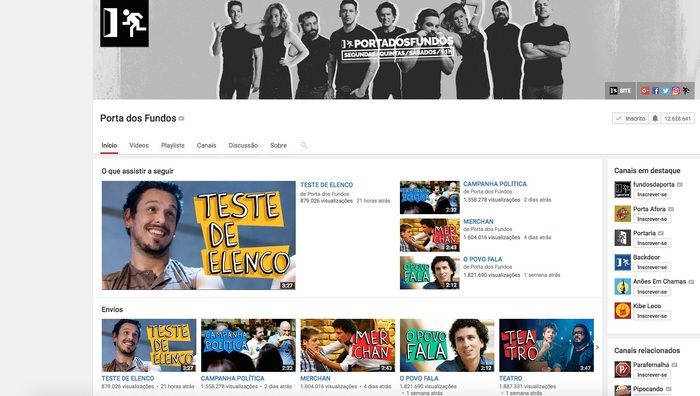Click the verified badge beside the channel name

(181, 119)
